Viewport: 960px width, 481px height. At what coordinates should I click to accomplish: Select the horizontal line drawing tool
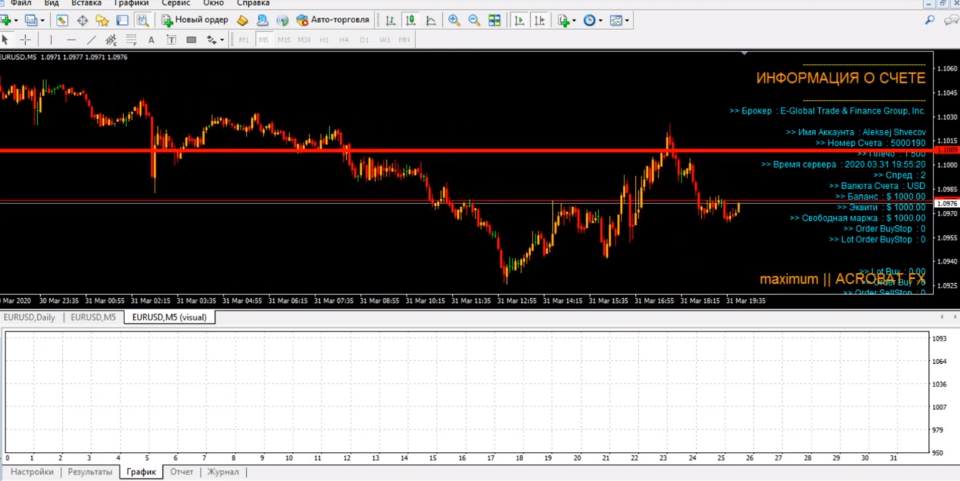tap(70, 40)
